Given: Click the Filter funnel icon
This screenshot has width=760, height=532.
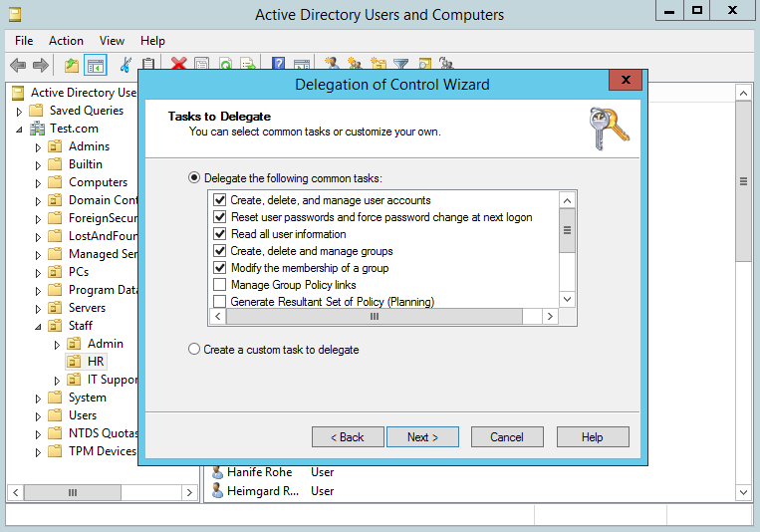Looking at the screenshot, I should 400,64.
